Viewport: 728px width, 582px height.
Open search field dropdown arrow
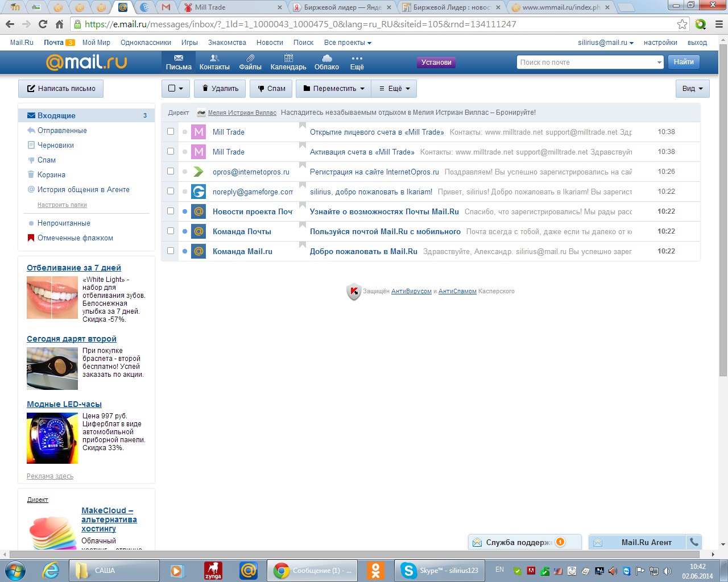[x=659, y=63]
